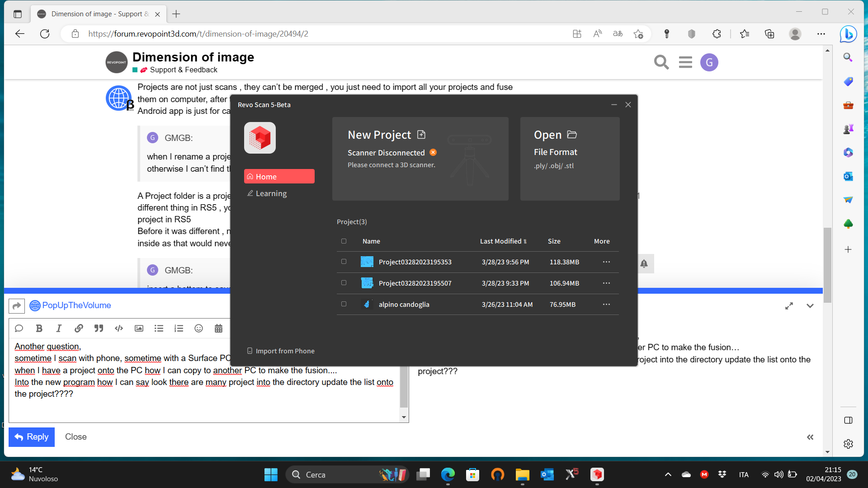Open forum search magnifier icon
Viewport: 868px width, 488px height.
click(x=661, y=62)
